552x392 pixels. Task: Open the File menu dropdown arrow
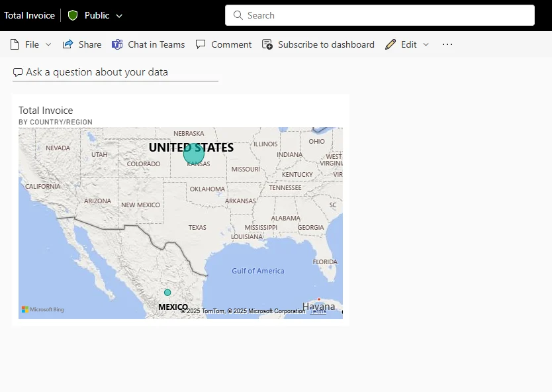(48, 45)
